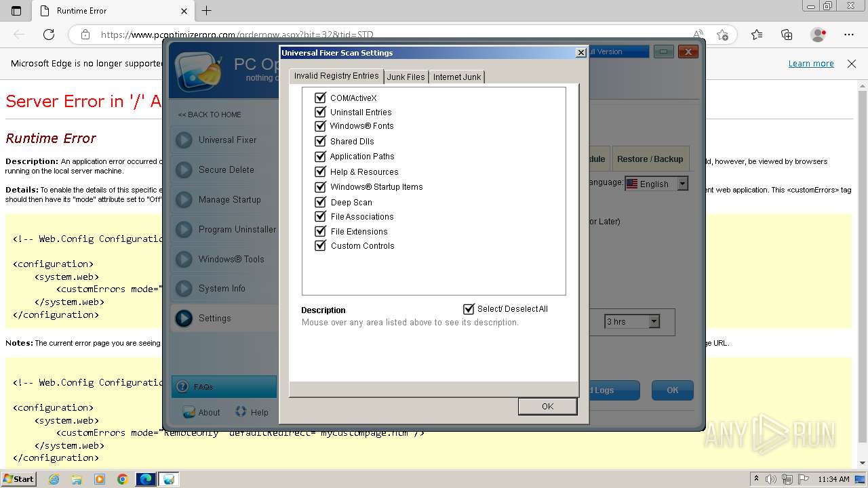Open Edge collections icon

point(787,34)
